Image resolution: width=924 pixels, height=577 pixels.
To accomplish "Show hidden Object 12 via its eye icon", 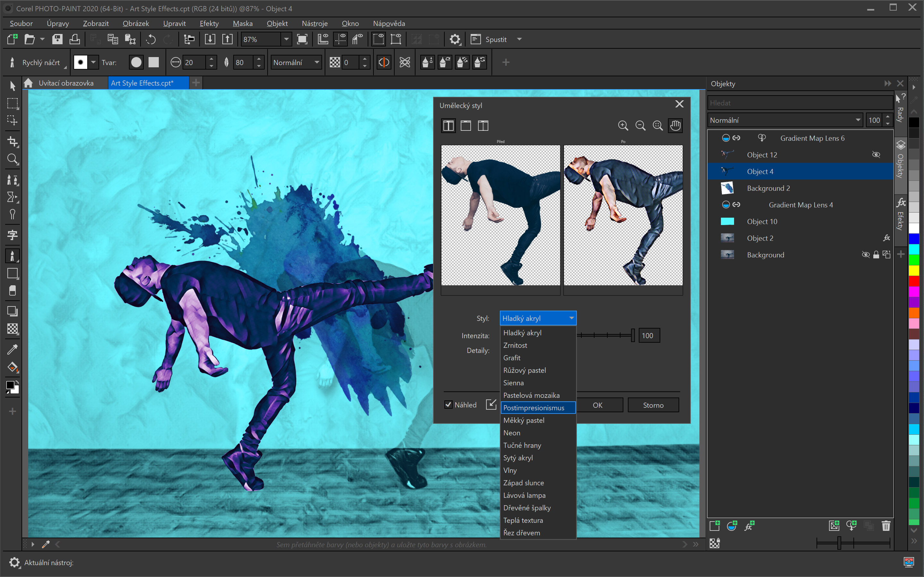I will tap(876, 155).
